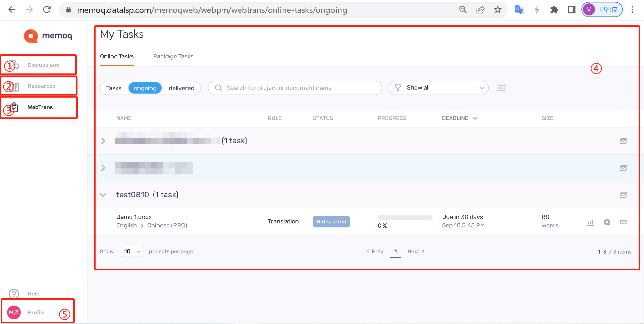Switch to the Online Tasks tab
644x324 pixels.
pos(117,56)
